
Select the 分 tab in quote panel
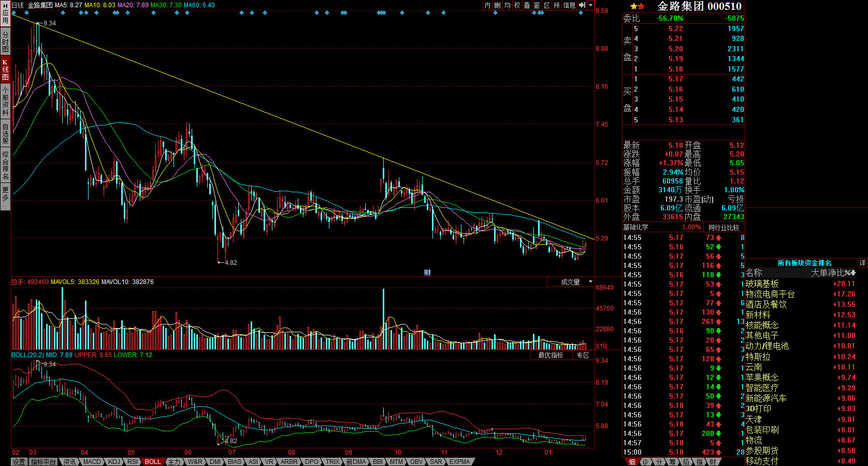pos(659,462)
